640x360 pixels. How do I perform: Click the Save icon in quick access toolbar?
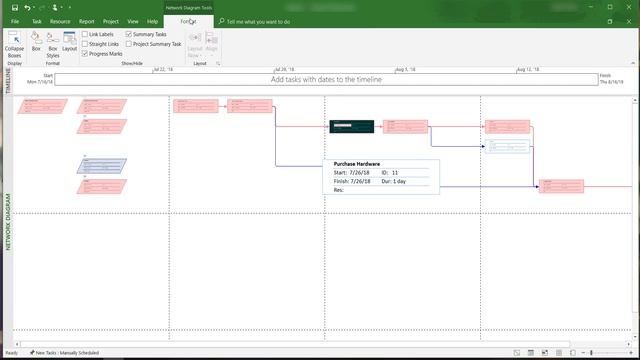pos(15,7)
